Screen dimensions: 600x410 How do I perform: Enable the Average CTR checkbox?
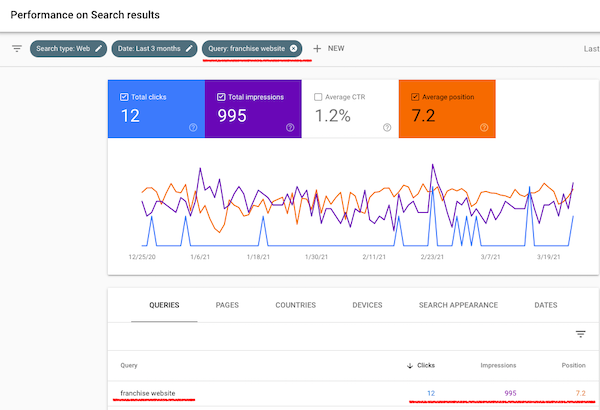pos(318,97)
